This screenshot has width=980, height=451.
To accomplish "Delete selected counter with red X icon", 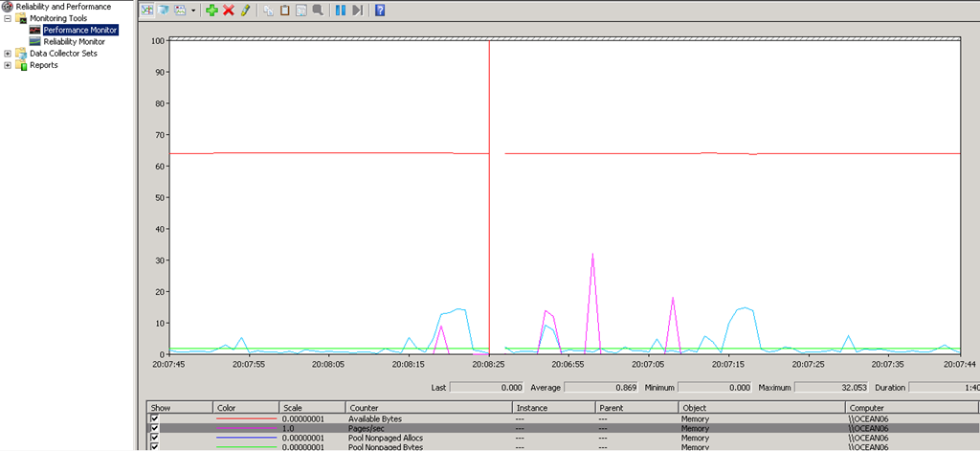I will pos(228,10).
